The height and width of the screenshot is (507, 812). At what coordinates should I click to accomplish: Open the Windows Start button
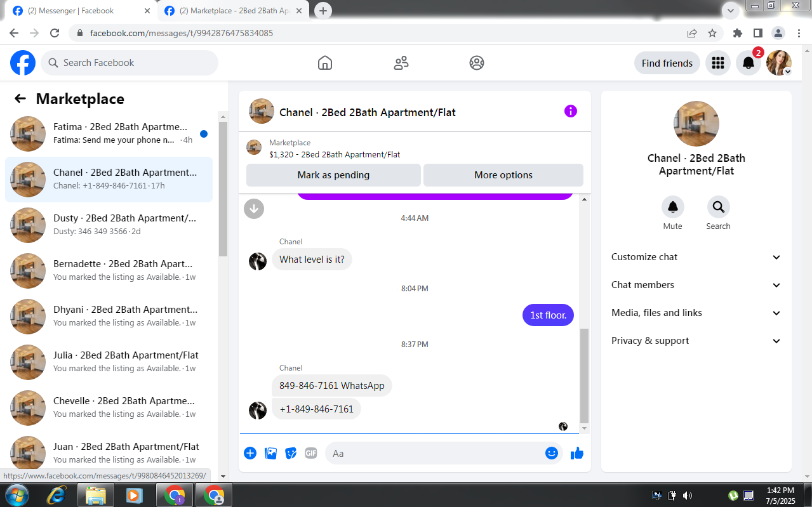pos(17,495)
